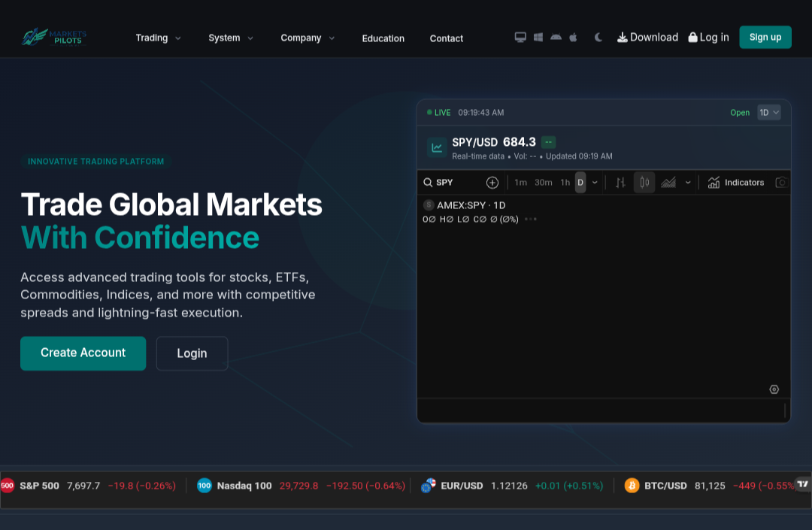
Task: Click the EUR/USD flag icon
Action: click(429, 486)
